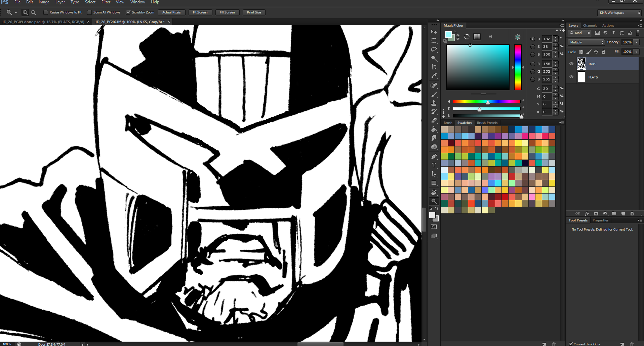The width and height of the screenshot is (644, 346).
Task: Click the Zoom Out magnifier option
Action: coord(33,12)
